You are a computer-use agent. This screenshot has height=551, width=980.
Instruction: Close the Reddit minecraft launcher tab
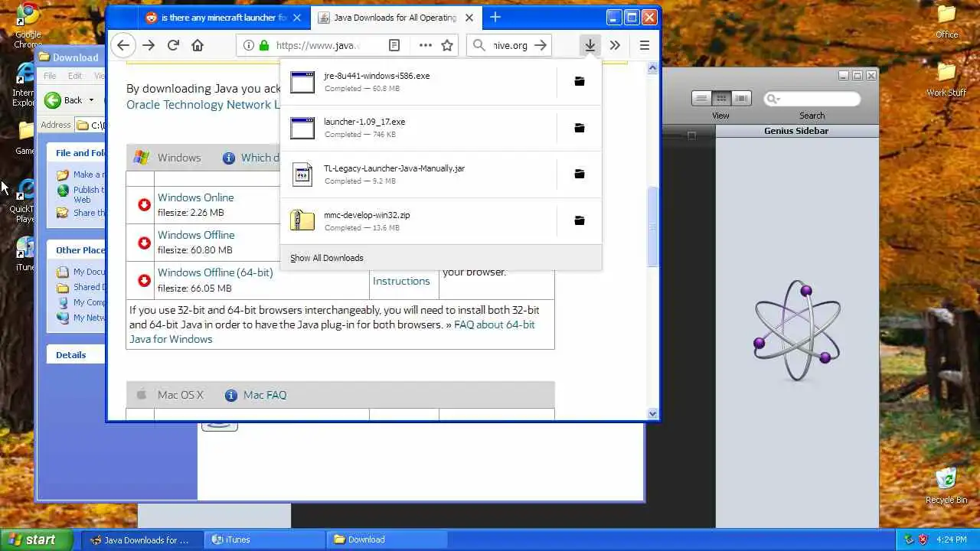[298, 17]
